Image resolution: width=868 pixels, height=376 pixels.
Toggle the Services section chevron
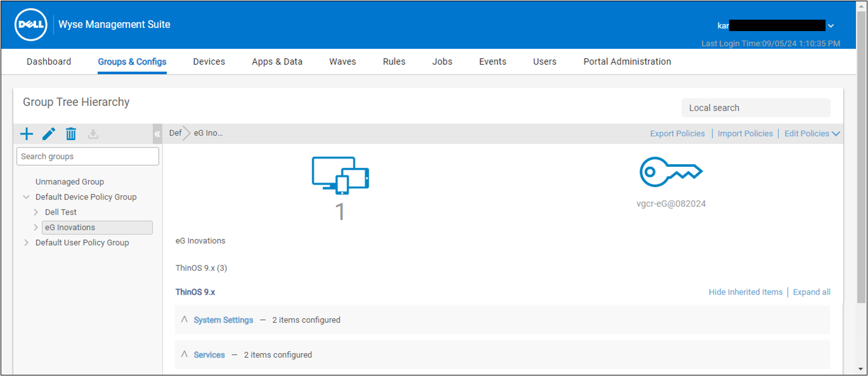click(185, 354)
